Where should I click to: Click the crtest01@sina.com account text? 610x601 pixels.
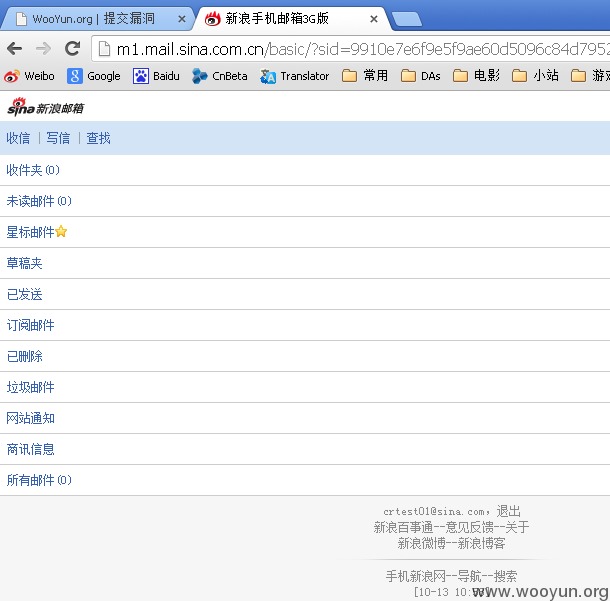pos(434,512)
